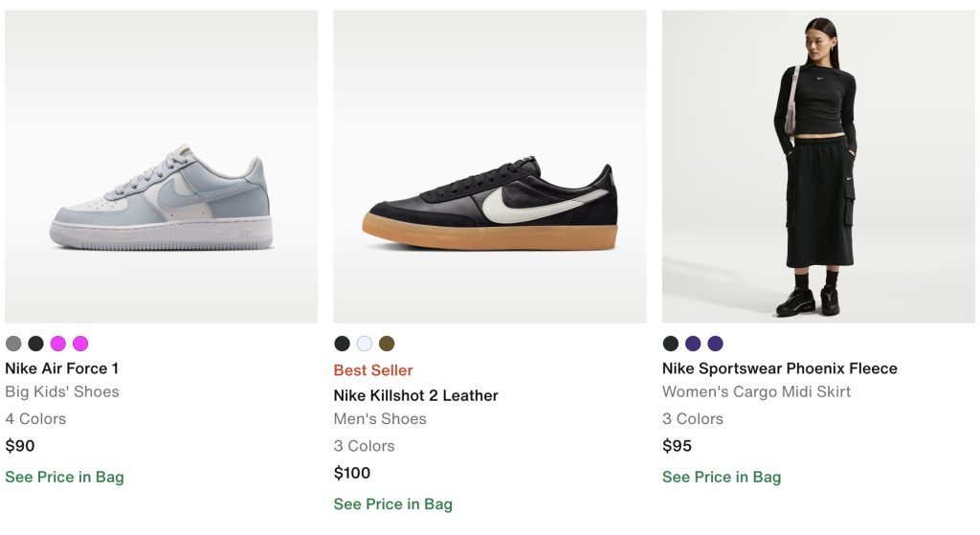Select black swatch for Nike Air Force 1
This screenshot has width=980, height=535.
click(35, 344)
